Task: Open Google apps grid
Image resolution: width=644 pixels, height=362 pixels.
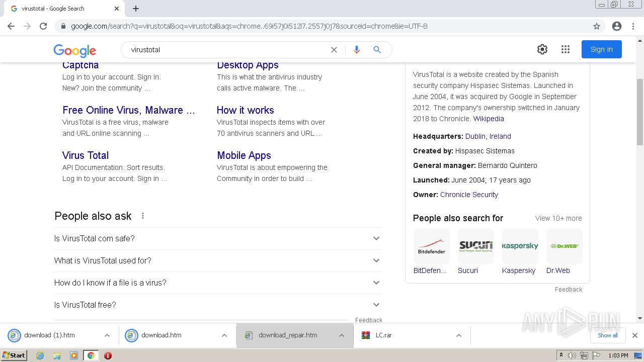Action: (x=566, y=49)
